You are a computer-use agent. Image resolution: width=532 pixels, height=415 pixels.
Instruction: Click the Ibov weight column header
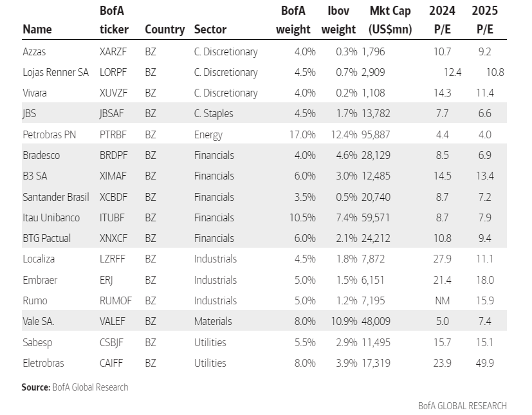click(338, 20)
